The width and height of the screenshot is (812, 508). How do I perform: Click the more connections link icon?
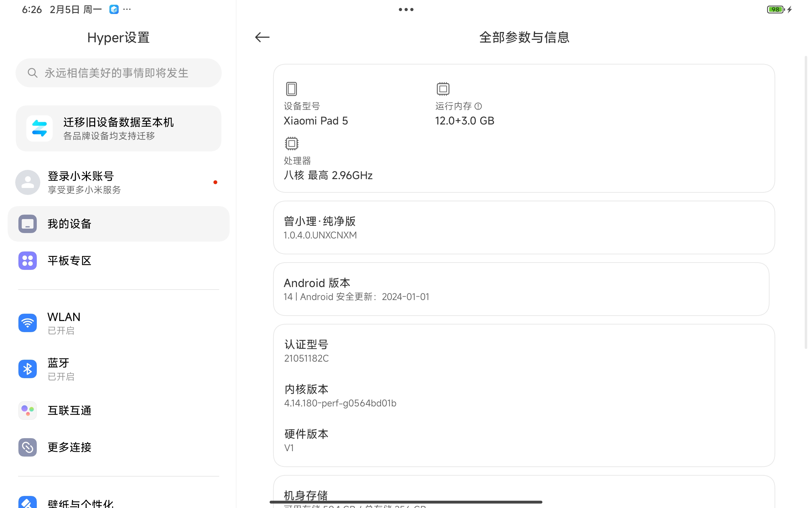pyautogui.click(x=28, y=447)
